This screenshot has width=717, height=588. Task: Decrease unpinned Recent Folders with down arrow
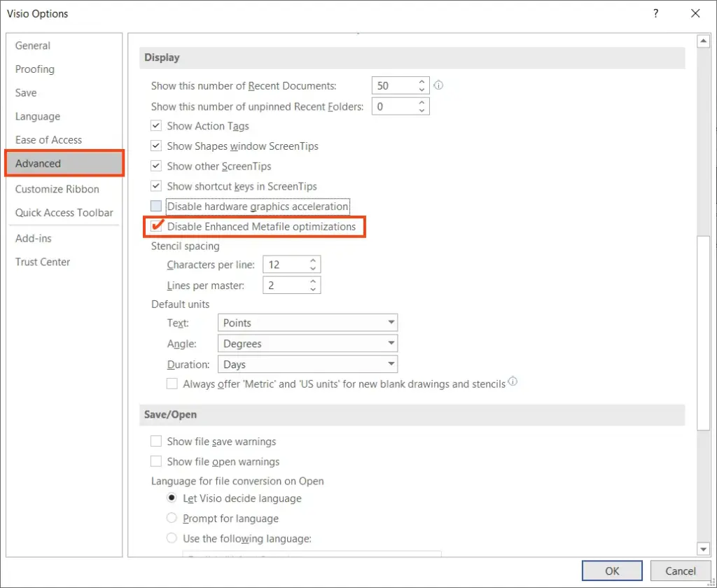pyautogui.click(x=422, y=111)
